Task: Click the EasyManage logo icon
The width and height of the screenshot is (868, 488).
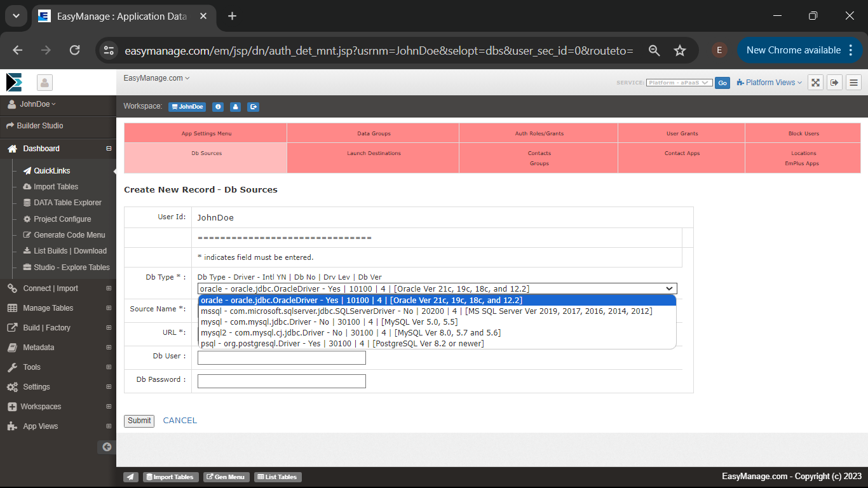Action: coord(14,83)
